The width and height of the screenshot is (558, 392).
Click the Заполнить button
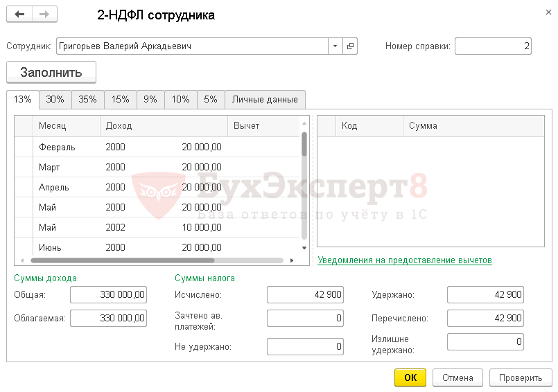tap(51, 72)
